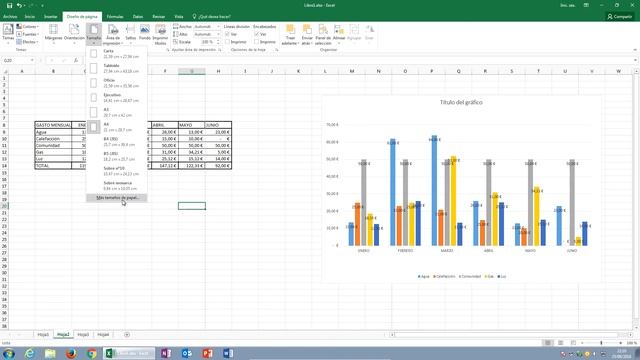
Task: Choose Tabloide paper size from list
Action: click(116, 69)
